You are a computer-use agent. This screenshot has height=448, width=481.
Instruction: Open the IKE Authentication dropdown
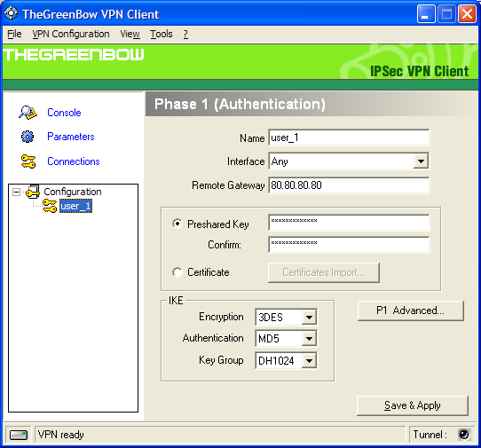(x=309, y=339)
